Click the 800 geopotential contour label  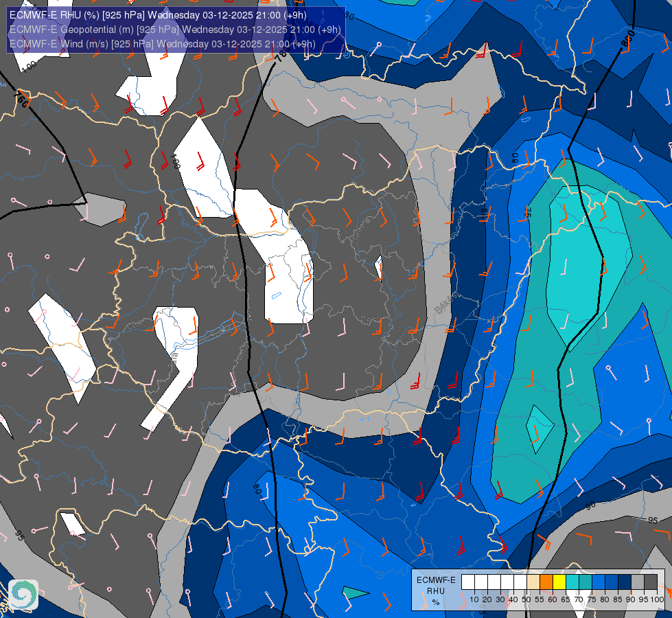(627, 39)
